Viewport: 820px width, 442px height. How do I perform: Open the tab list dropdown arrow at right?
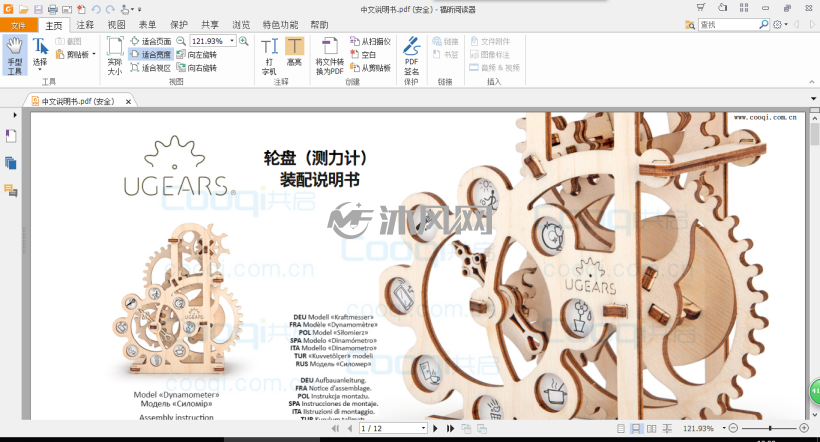[814, 98]
